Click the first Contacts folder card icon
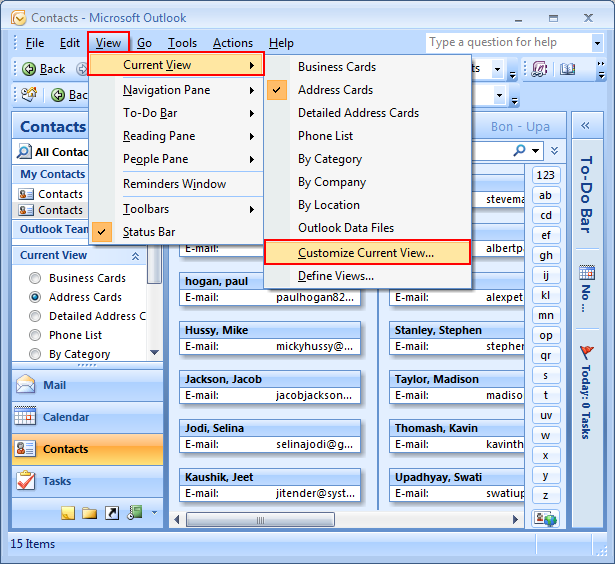 (25, 194)
